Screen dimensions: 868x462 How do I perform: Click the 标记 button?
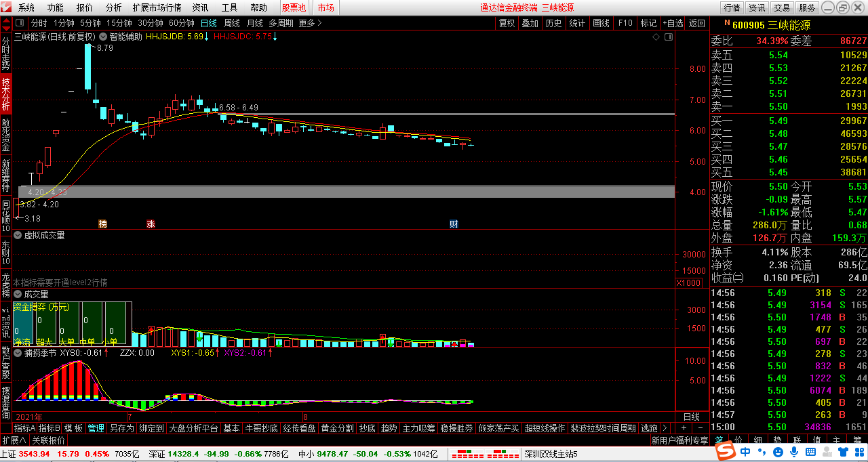coord(648,23)
